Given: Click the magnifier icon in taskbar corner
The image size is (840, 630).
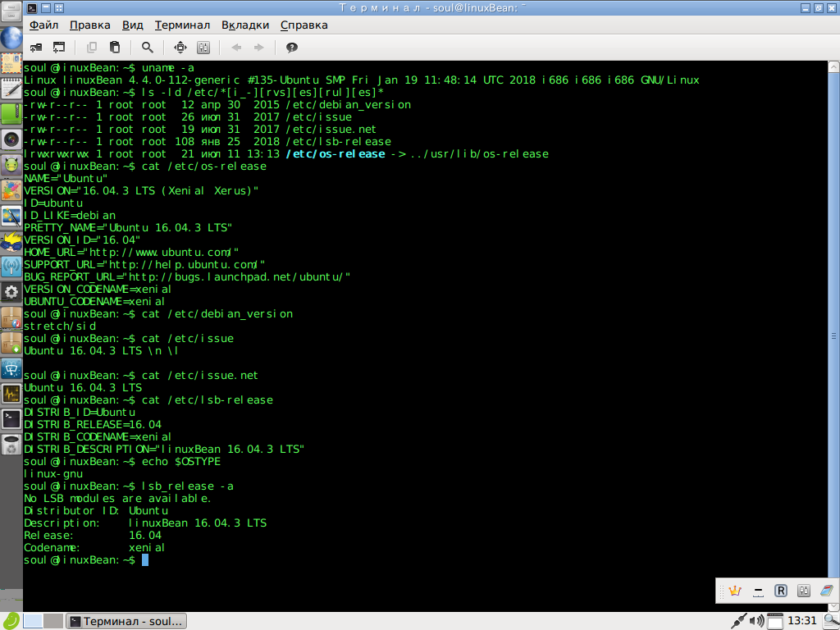Looking at the screenshot, I should pyautogui.click(x=830, y=621).
